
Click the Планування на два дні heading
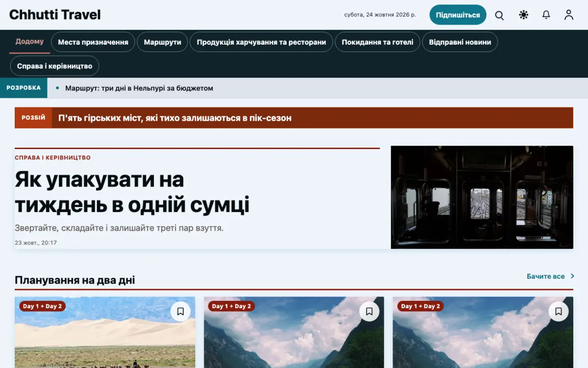(x=75, y=280)
